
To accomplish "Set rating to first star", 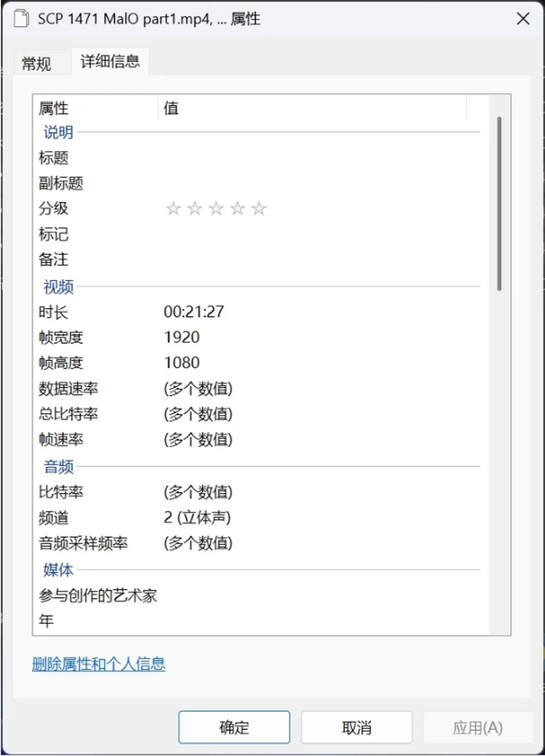I will tap(173, 209).
